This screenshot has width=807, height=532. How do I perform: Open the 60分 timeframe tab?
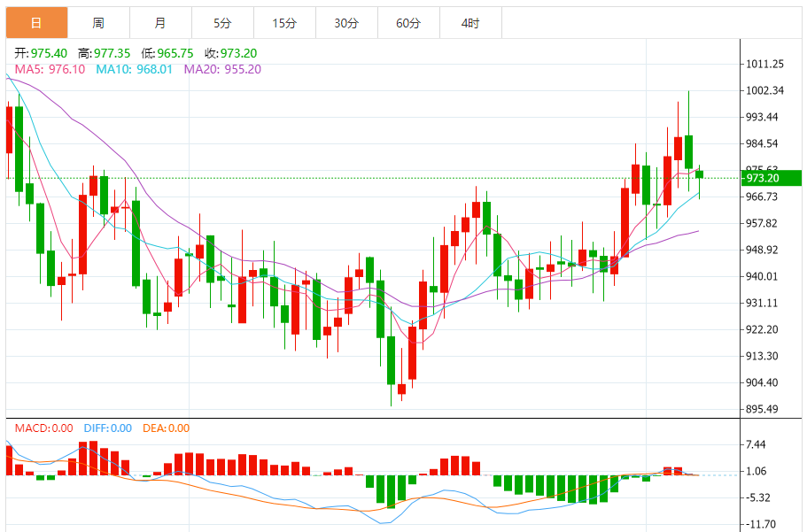click(x=408, y=23)
